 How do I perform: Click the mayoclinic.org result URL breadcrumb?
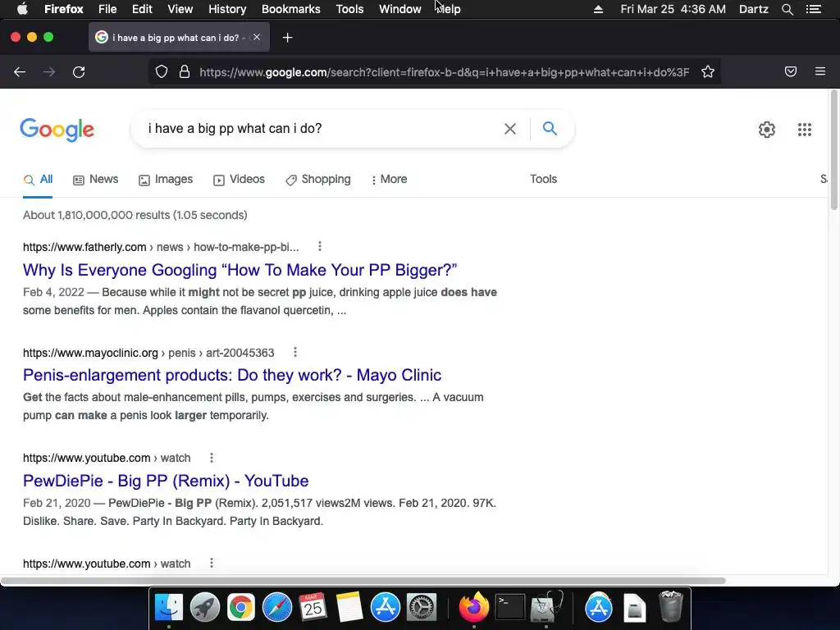[148, 353]
